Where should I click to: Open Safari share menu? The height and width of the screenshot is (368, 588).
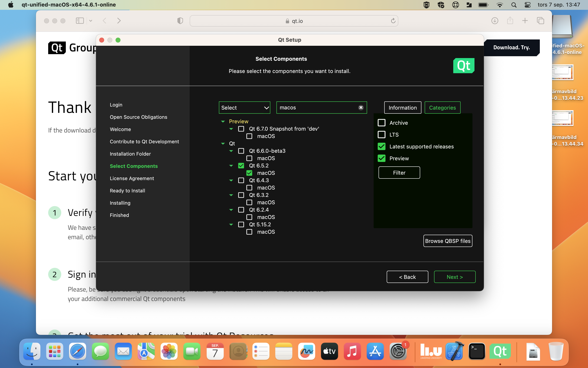click(x=510, y=21)
